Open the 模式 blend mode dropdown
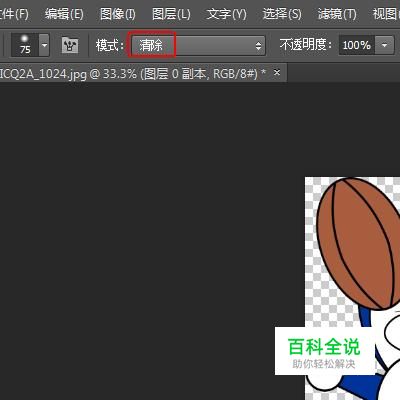 click(x=198, y=45)
